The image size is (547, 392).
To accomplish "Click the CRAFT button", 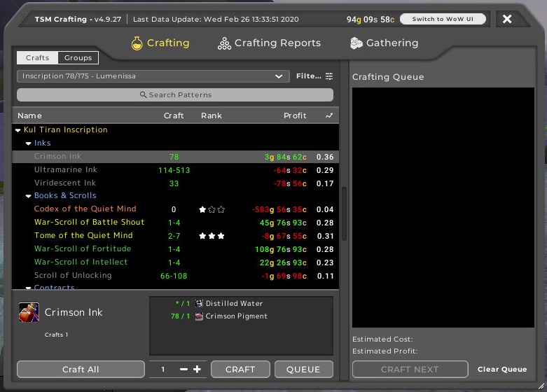I will [240, 370].
